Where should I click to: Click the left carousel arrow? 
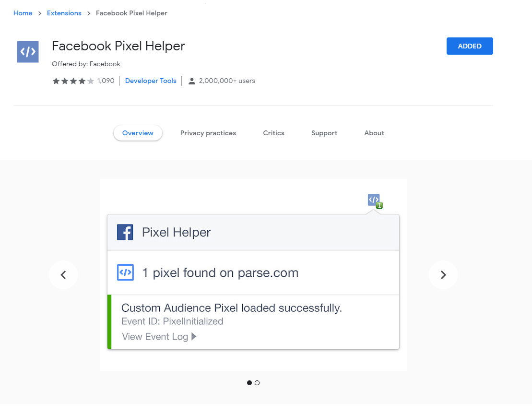click(63, 274)
